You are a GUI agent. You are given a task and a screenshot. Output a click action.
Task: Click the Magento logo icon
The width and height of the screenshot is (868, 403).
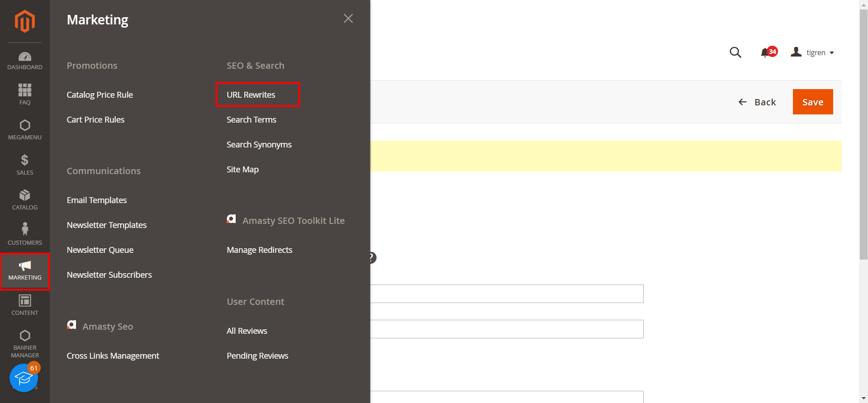[x=24, y=21]
